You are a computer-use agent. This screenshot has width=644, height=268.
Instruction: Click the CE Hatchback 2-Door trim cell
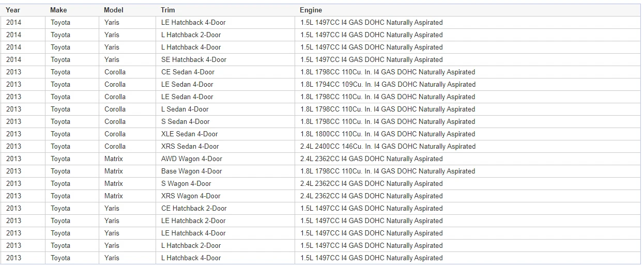point(194,208)
